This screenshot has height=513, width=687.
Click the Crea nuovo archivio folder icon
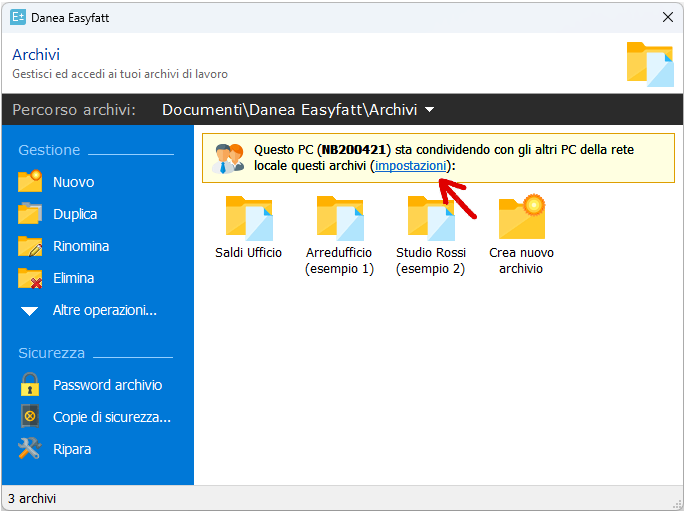coord(522,217)
